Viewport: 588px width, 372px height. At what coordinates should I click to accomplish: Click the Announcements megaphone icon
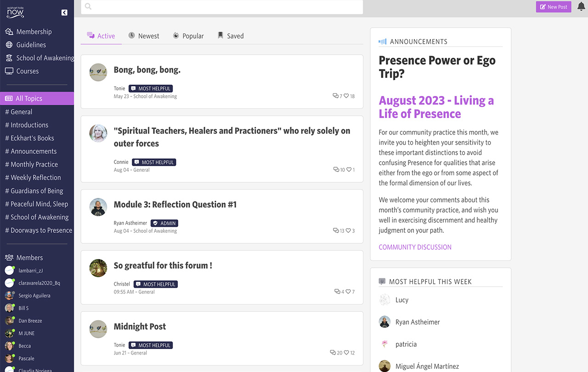[382, 41]
